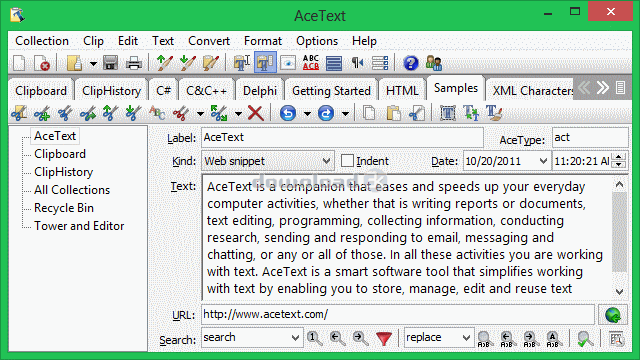Open the Kind Web snippet dropdown
This screenshot has width=640, height=360.
point(327,161)
